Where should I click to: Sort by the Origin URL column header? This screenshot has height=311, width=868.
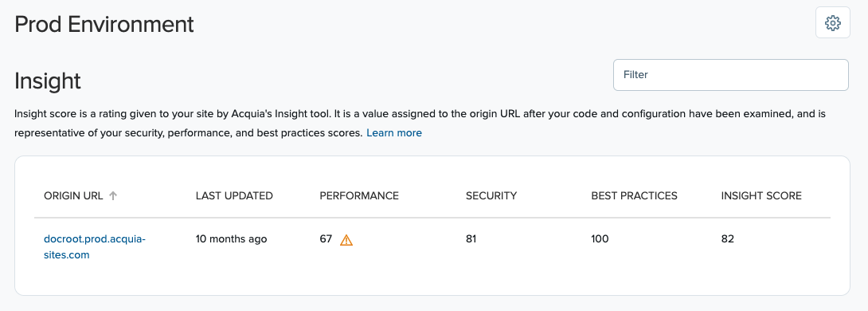[73, 195]
